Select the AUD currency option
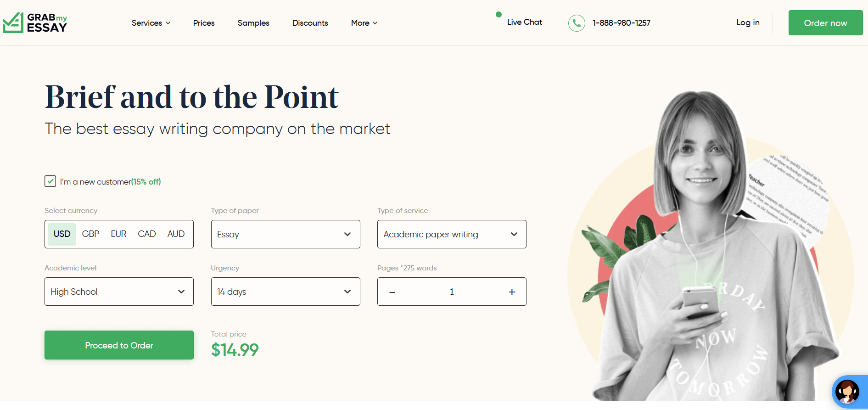 (x=176, y=234)
